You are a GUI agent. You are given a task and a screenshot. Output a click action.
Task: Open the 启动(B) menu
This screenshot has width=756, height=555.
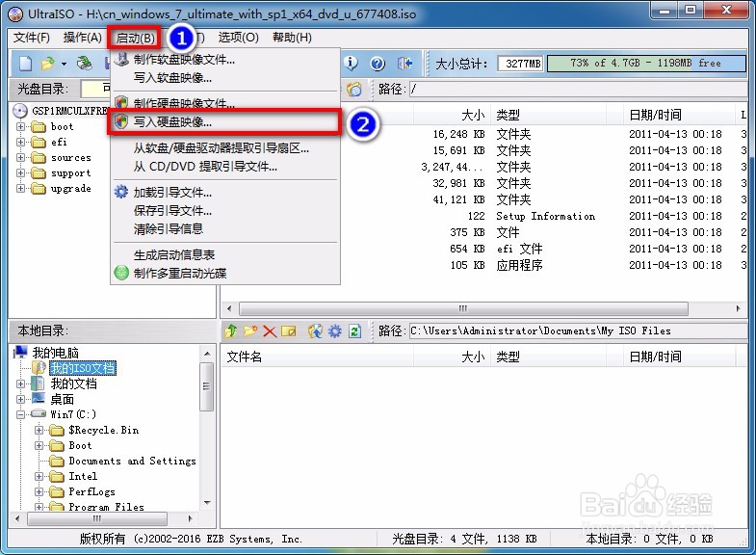coord(135,38)
